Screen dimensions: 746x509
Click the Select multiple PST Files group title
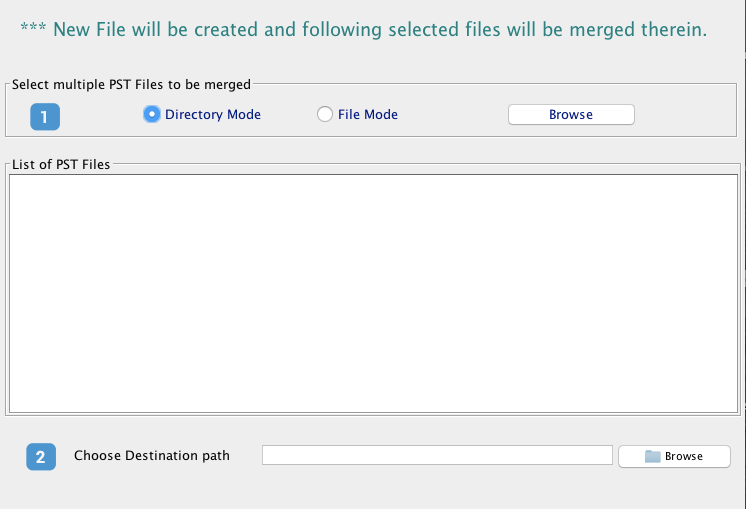coord(131,85)
